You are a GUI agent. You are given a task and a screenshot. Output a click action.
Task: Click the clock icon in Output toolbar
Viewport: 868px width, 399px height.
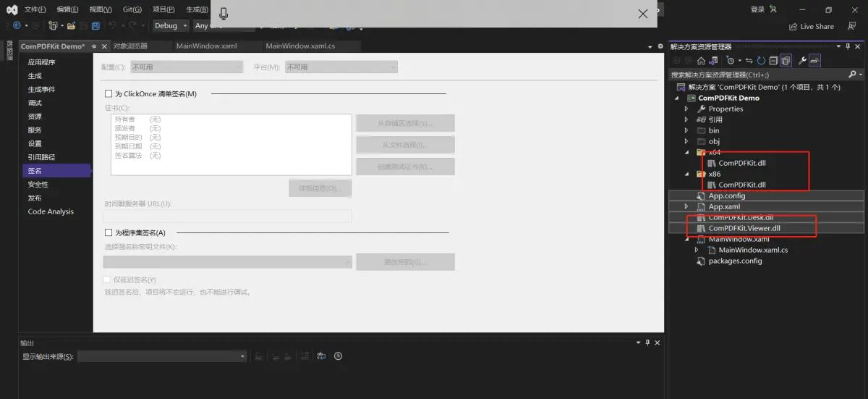[x=338, y=356]
